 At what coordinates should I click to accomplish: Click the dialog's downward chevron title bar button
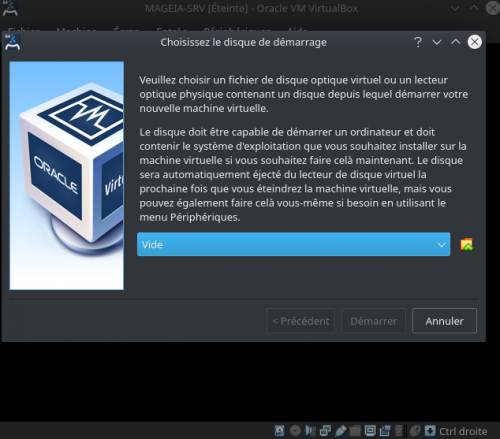pyautogui.click(x=437, y=42)
